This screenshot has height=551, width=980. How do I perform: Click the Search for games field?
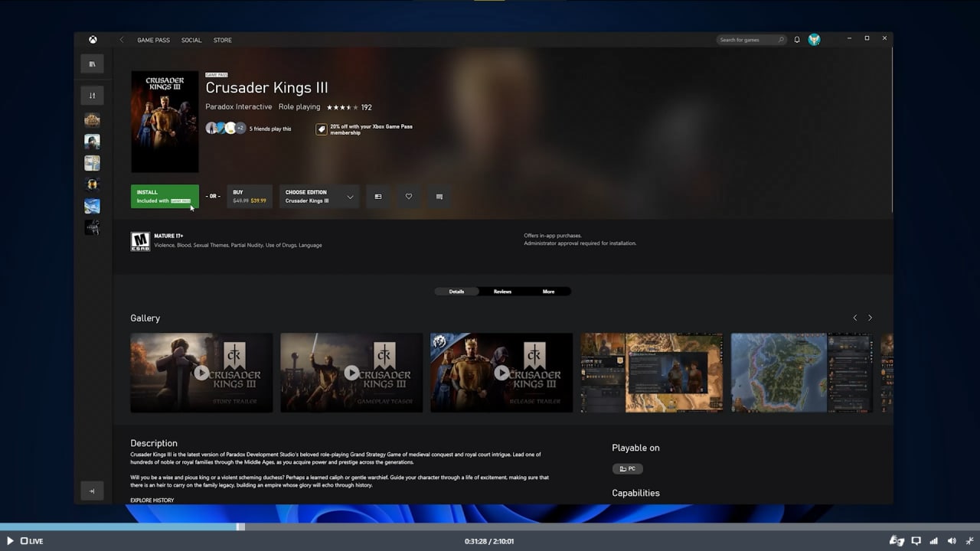752,40
